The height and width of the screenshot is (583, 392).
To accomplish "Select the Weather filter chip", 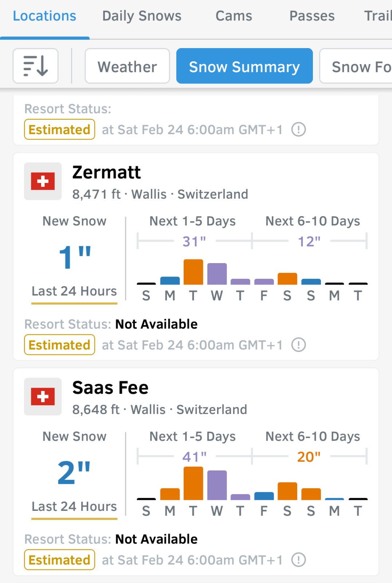I will tap(127, 66).
